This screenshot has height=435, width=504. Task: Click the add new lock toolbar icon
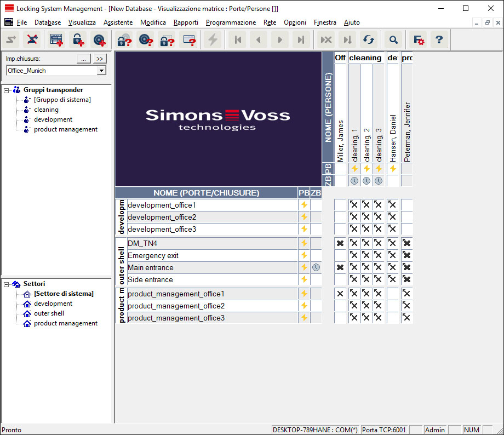(78, 39)
